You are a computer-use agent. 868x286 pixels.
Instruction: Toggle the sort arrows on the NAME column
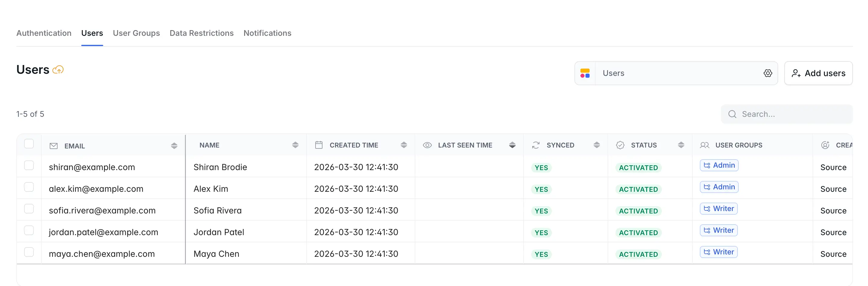point(296,145)
